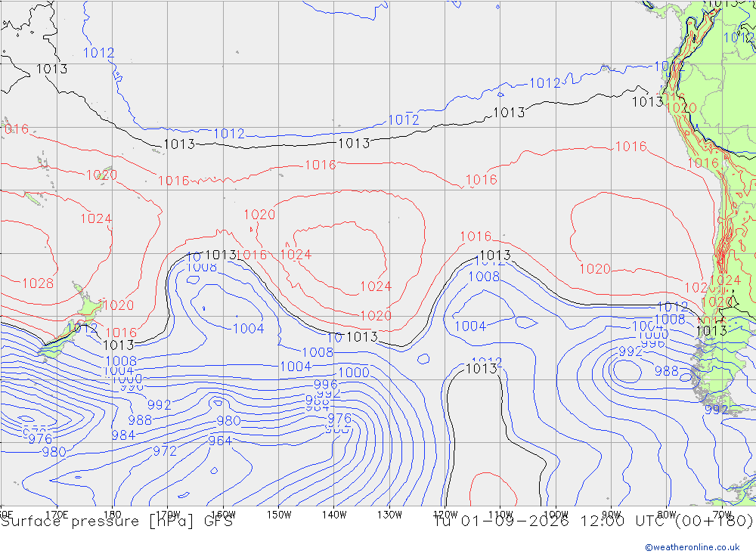Click the 120W longitude axis label
Screen dimensions: 756x554
pyautogui.click(x=445, y=515)
